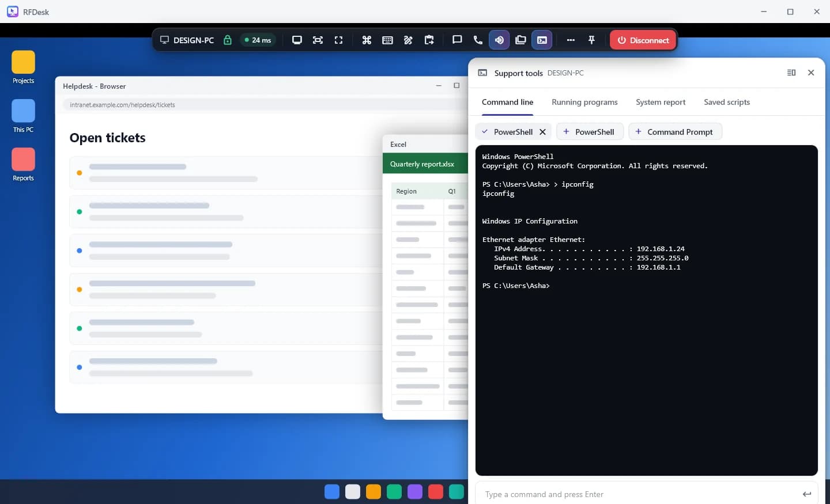Screen dimensions: 830x504
Task: Click the RFDesk app logo
Action: tap(13, 12)
